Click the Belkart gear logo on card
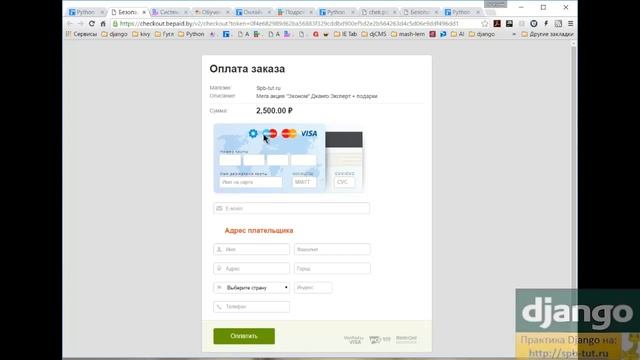640x360 pixels. click(x=253, y=133)
